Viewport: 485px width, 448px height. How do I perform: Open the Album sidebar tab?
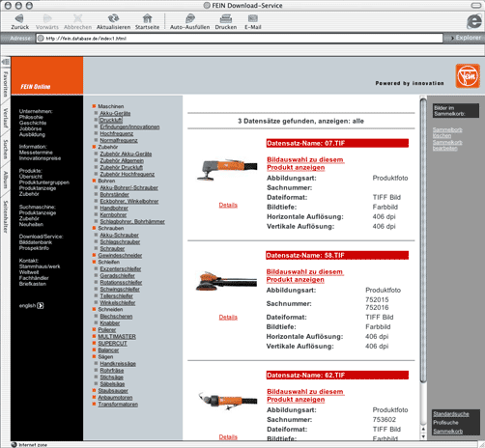point(6,180)
